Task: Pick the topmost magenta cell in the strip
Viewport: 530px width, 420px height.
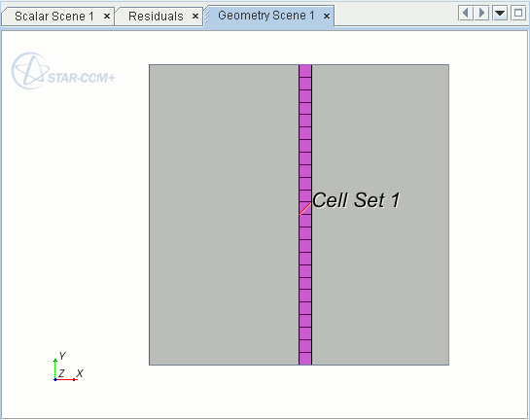Action: [305, 71]
